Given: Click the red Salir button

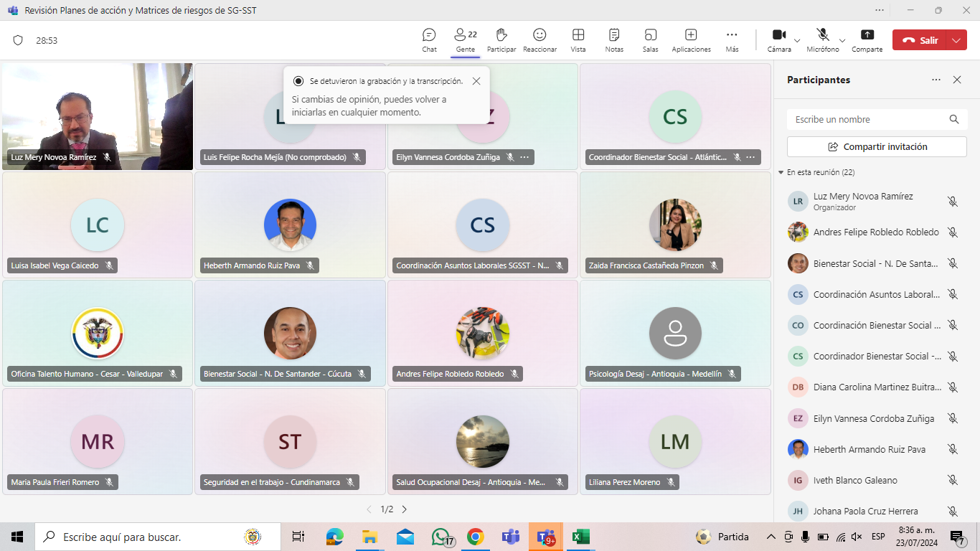Looking at the screenshot, I should coord(920,40).
